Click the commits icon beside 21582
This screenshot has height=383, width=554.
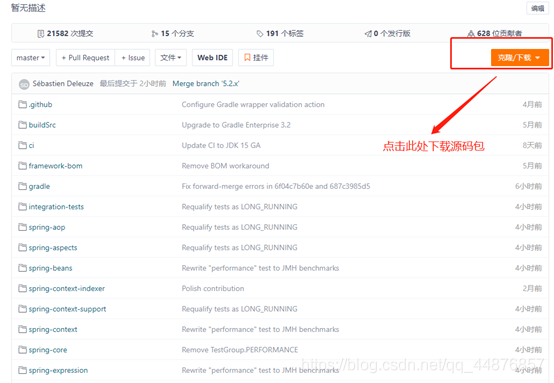click(x=41, y=34)
